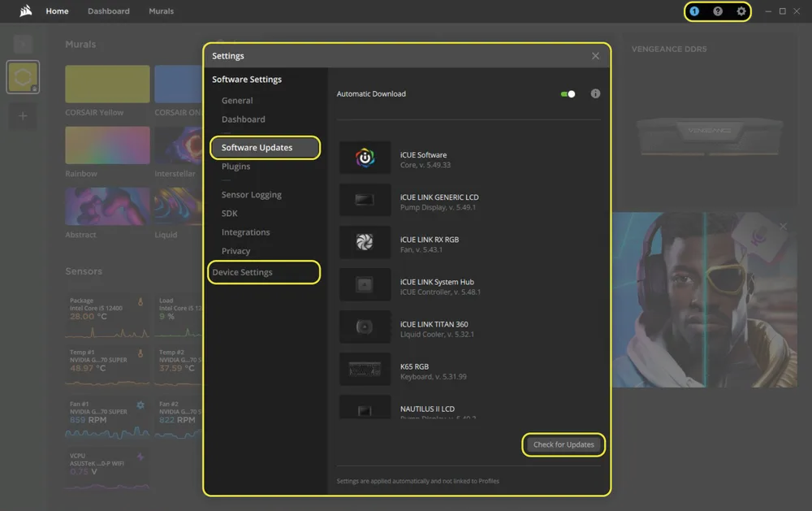
Task: Open the General settings section
Action: pos(237,101)
